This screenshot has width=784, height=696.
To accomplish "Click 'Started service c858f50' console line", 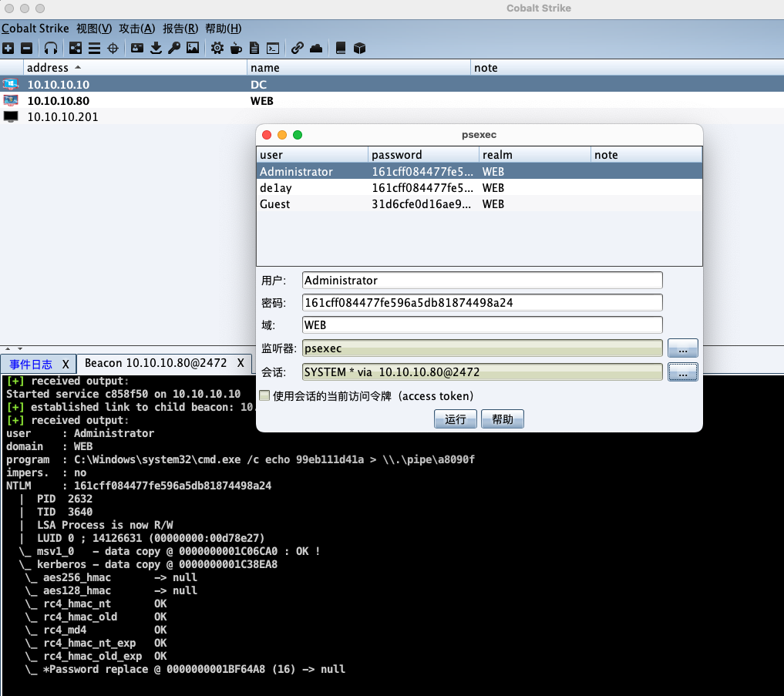I will 123,394.
